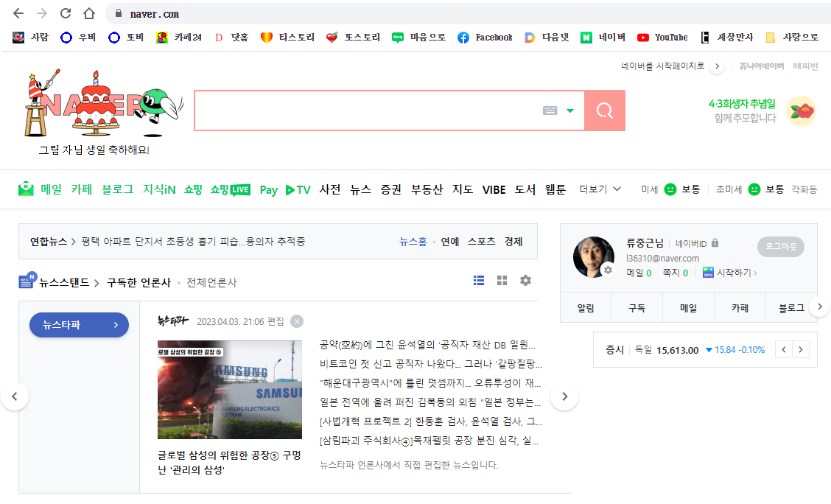
Task: Reload the page with refresh icon
Action: (x=65, y=13)
